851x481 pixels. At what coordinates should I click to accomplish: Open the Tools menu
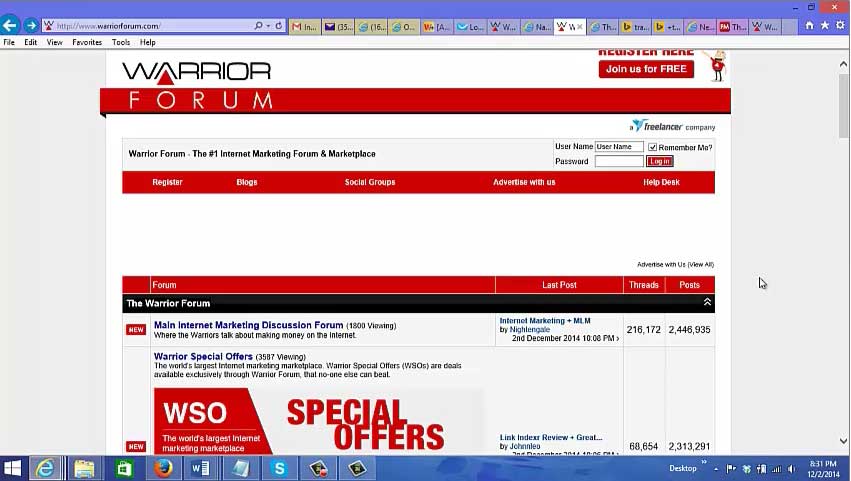[120, 42]
